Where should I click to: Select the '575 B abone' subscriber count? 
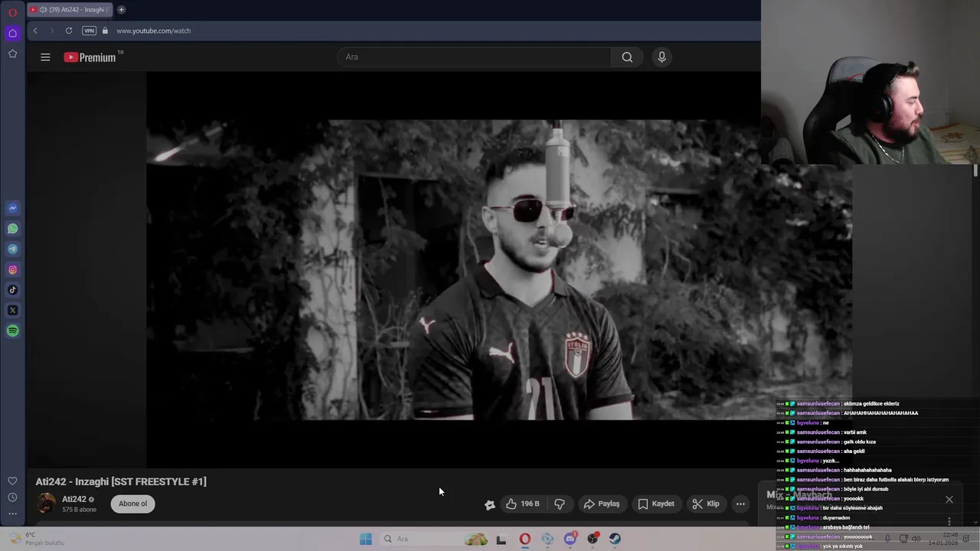[79, 510]
